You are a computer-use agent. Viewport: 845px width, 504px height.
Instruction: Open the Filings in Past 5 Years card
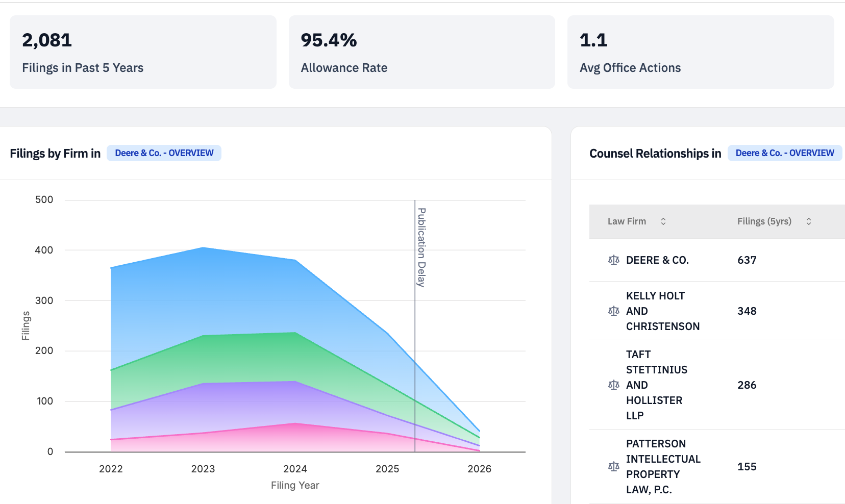point(143,52)
